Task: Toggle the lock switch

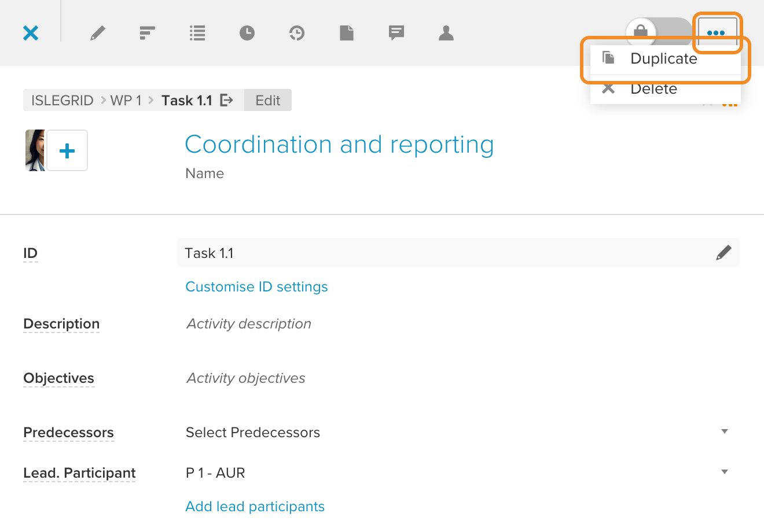Action: click(659, 32)
